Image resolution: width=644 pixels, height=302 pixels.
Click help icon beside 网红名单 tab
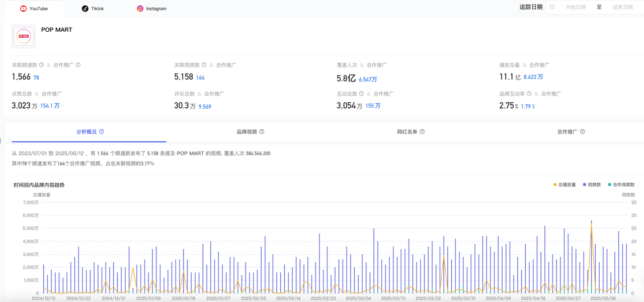click(422, 132)
